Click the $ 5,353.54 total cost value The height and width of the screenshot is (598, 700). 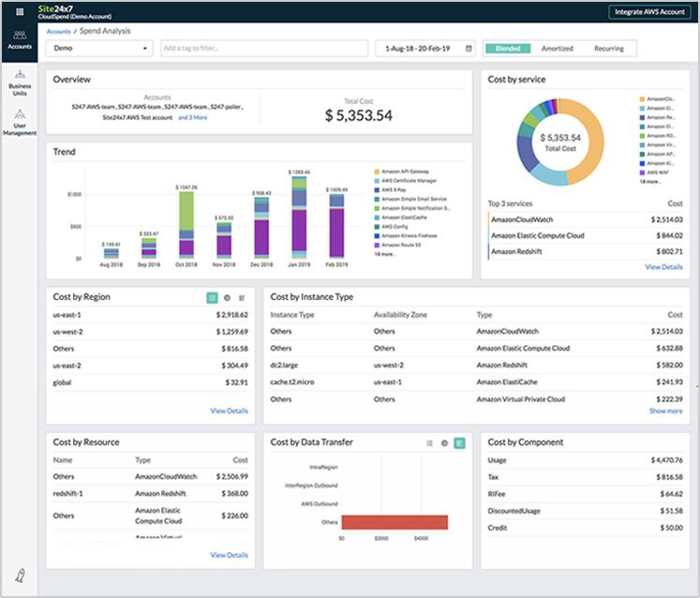click(359, 115)
